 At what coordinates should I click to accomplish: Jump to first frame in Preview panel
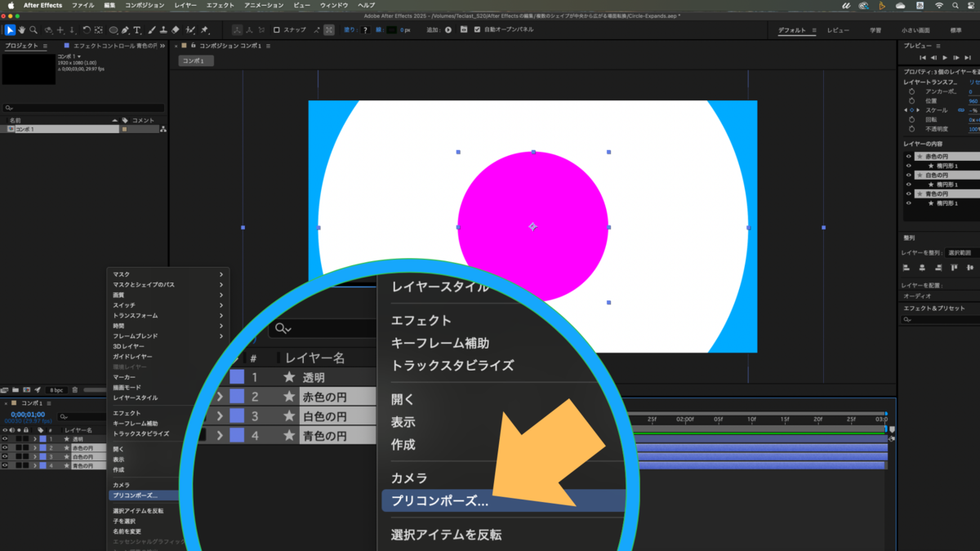pos(923,58)
